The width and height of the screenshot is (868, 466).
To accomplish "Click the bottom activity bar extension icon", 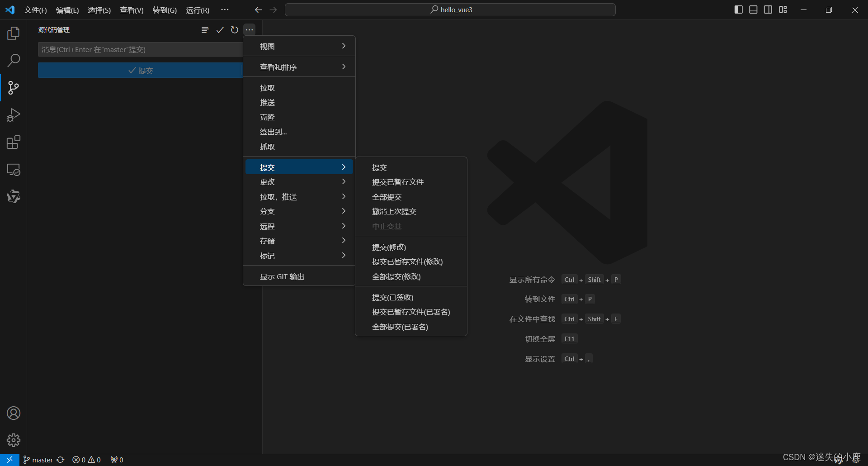I will tap(14, 196).
